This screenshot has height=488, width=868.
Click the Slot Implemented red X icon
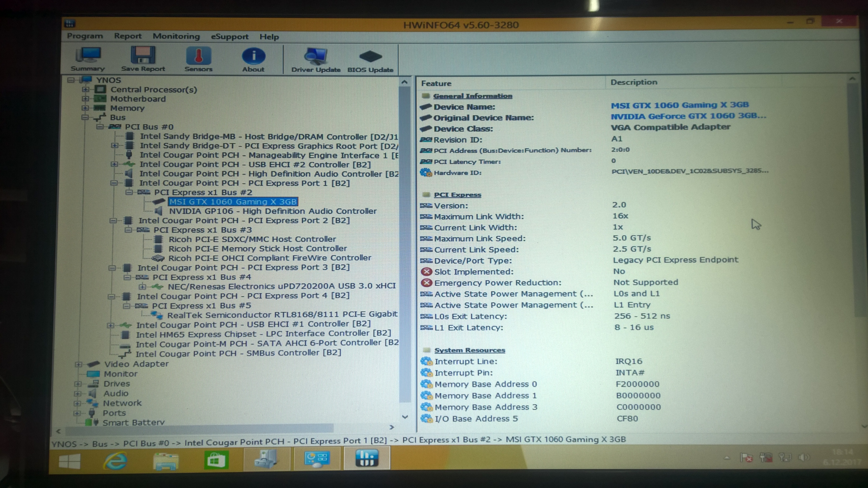click(x=426, y=271)
